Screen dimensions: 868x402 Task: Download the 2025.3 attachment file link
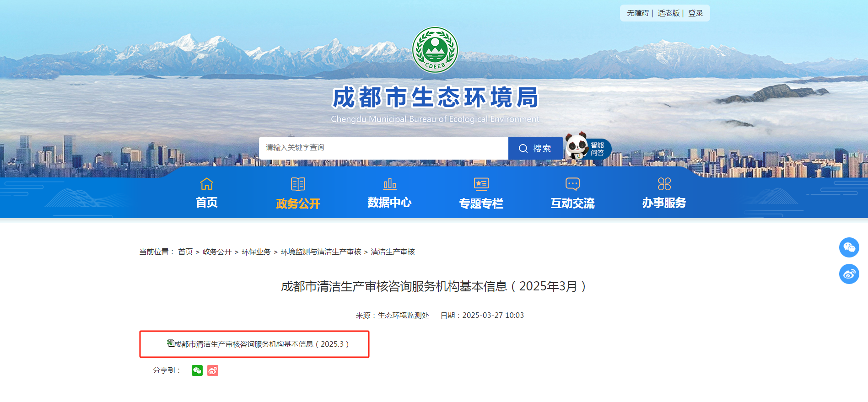(x=258, y=344)
